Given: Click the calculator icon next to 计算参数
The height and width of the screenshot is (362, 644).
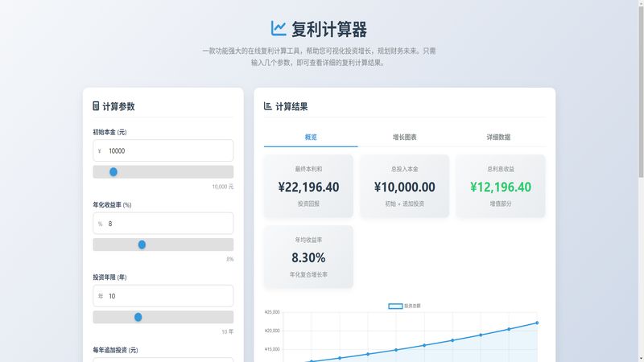Looking at the screenshot, I should click(x=97, y=106).
